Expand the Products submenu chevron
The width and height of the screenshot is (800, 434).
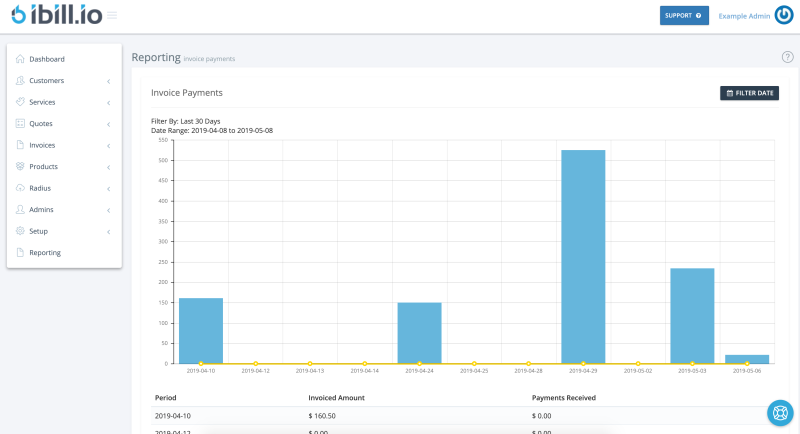coord(108,167)
